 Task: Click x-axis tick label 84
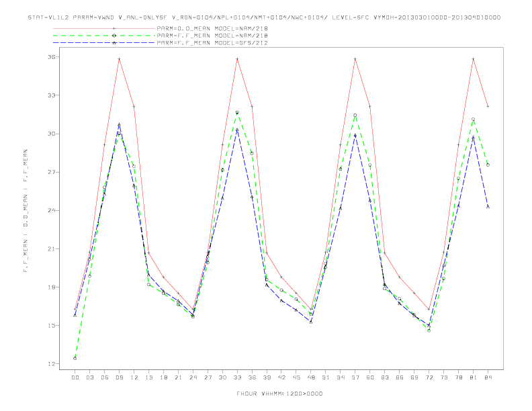[488, 377]
